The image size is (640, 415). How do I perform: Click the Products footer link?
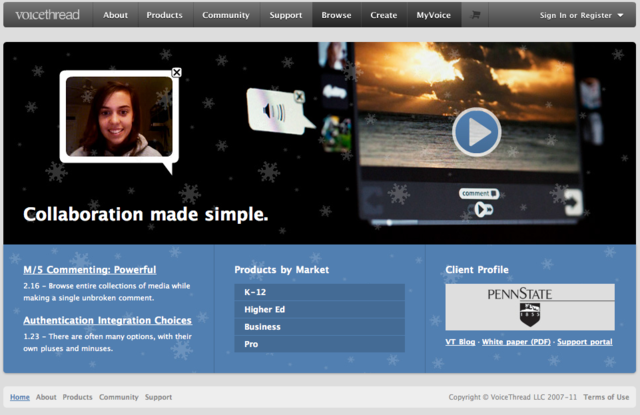tap(77, 397)
